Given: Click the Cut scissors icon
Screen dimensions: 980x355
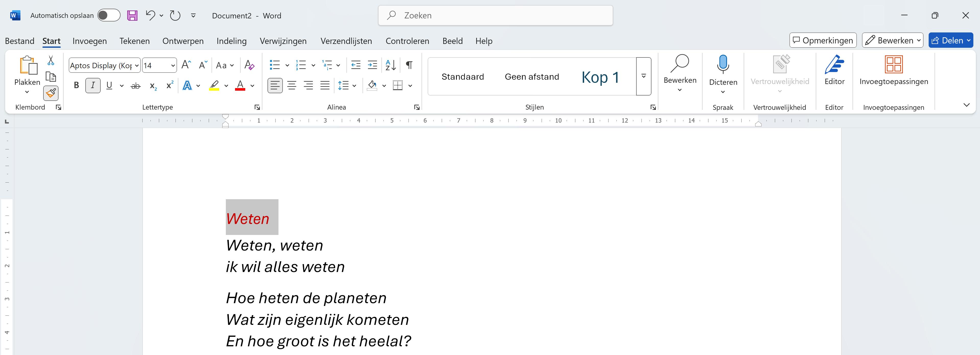Looking at the screenshot, I should coord(51,61).
